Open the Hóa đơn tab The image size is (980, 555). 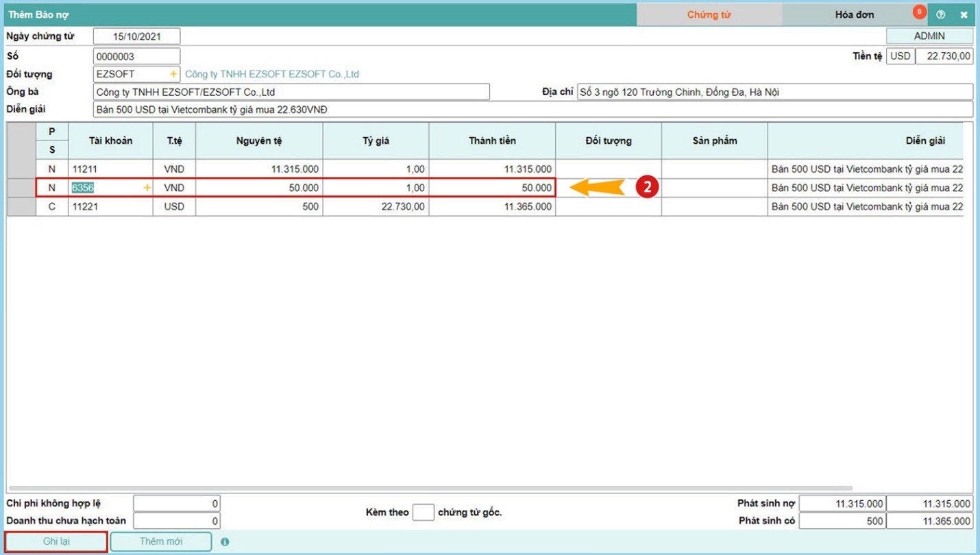[854, 14]
